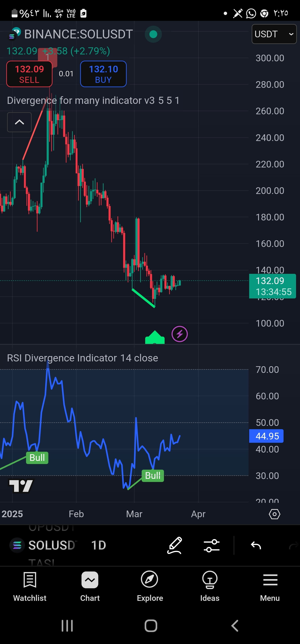Tap the red 132.09 SELL button
Screen dimensions: 300x644
(29, 74)
